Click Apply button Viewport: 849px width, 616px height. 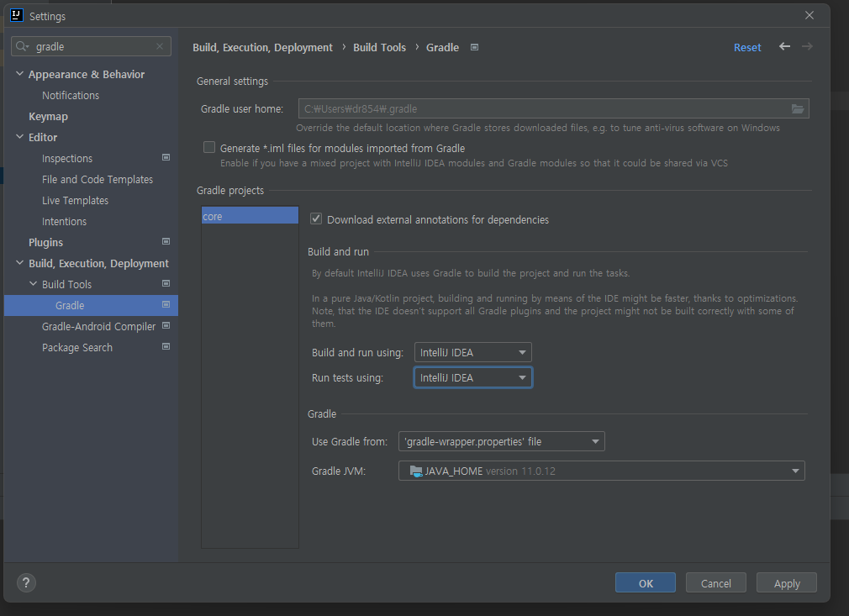786,583
